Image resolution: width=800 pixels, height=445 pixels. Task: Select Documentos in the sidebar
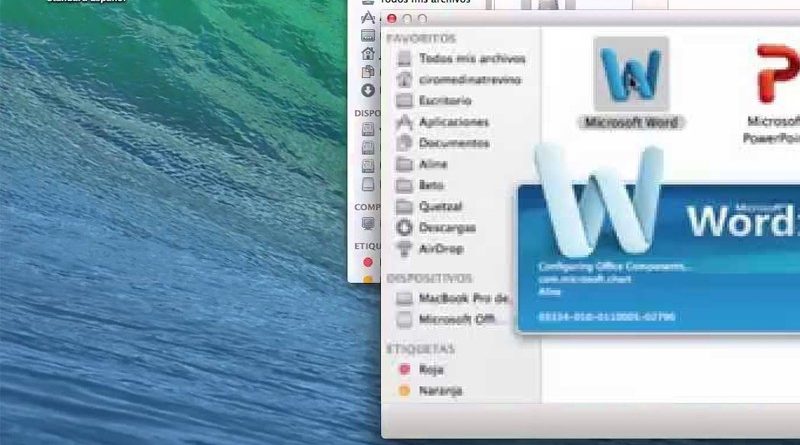(453, 143)
